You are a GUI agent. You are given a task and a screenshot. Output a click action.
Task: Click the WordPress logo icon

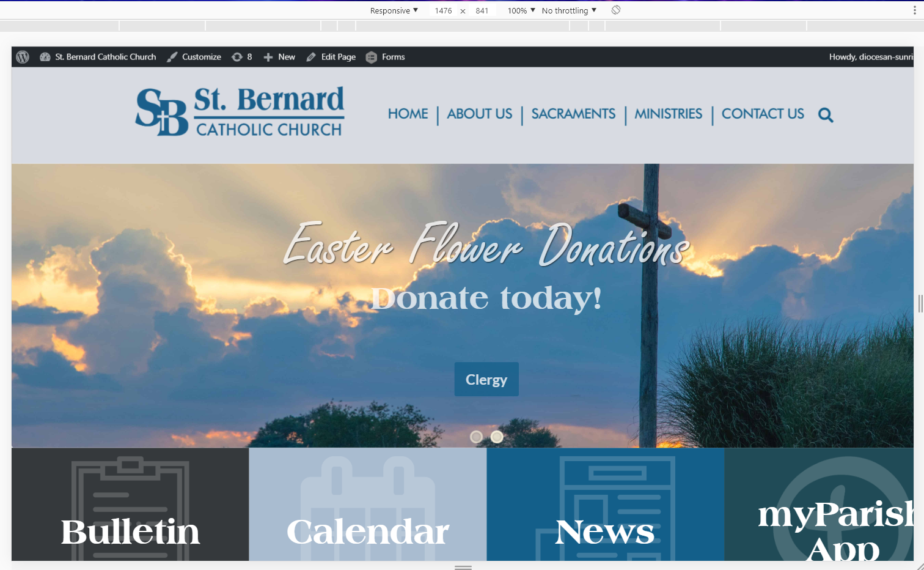point(23,57)
